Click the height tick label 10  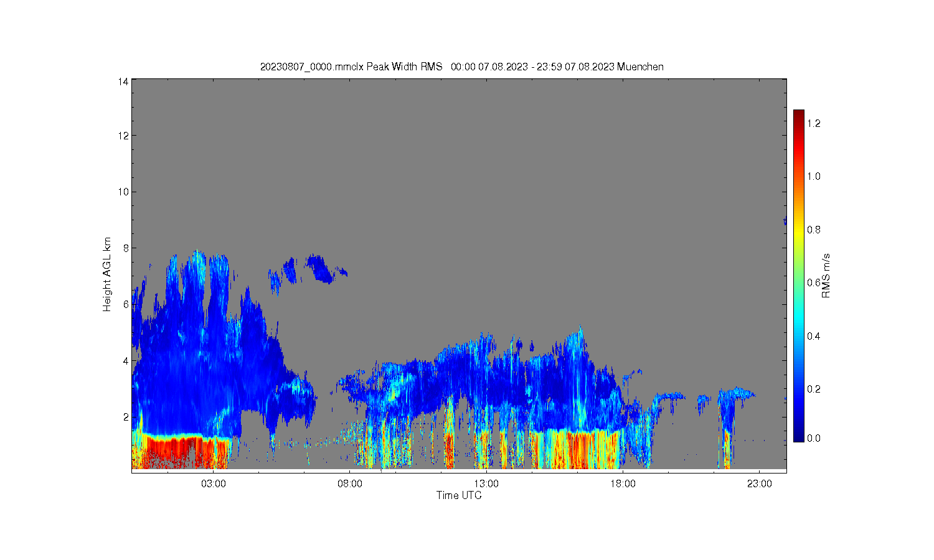[123, 192]
